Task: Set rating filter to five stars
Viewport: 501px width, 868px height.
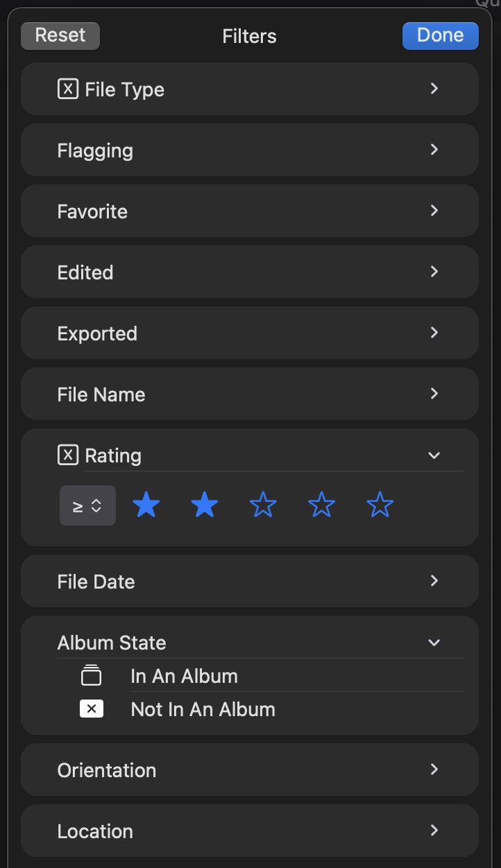Action: click(x=380, y=505)
